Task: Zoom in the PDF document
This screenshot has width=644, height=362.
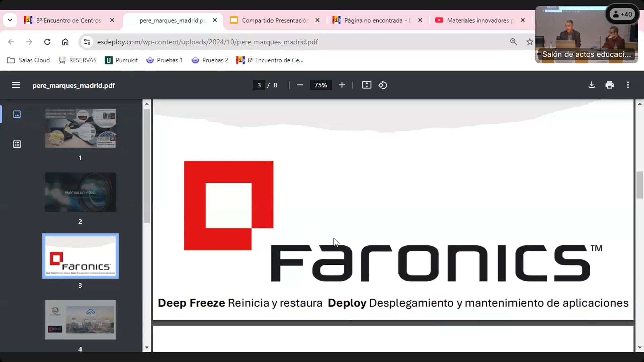Action: coord(342,85)
